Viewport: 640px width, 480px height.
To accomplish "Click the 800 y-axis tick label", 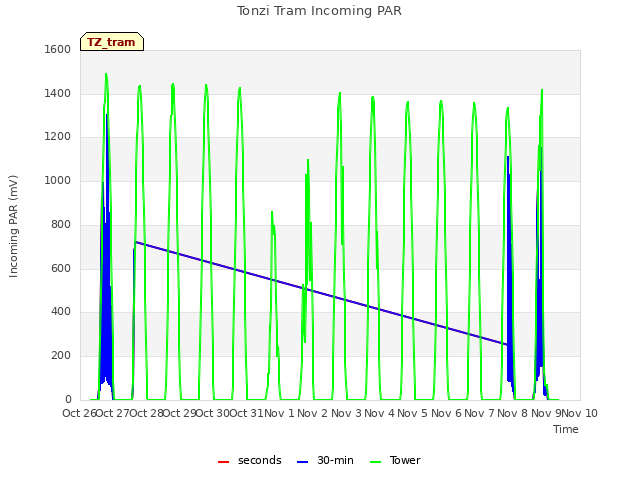I will (61, 224).
